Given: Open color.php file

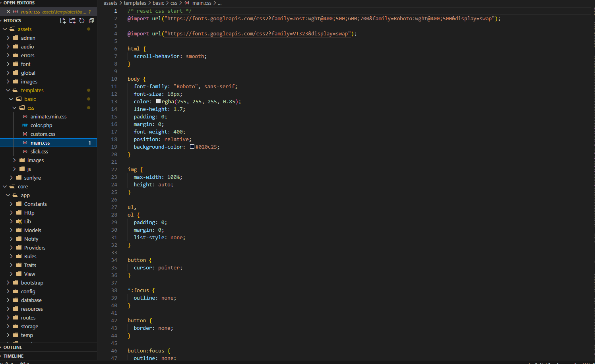Looking at the screenshot, I should [48, 125].
